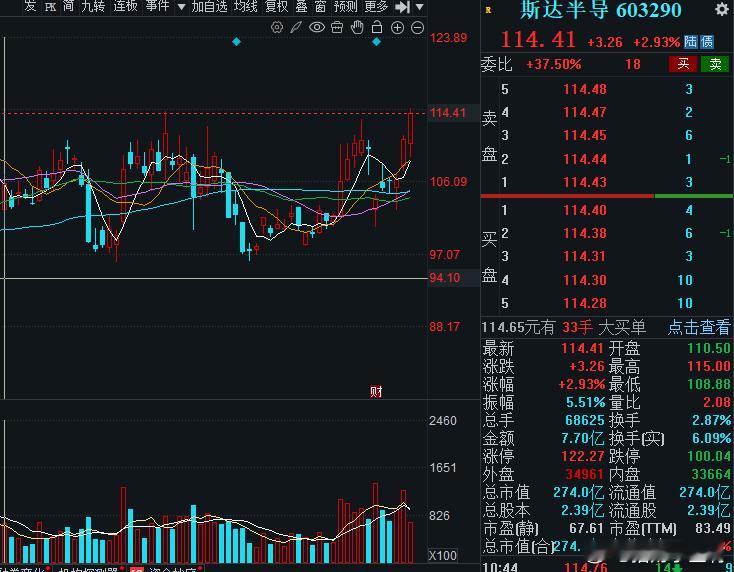Click the 涨停 price 122.27
Screen dimensions: 734x572
tap(583, 456)
